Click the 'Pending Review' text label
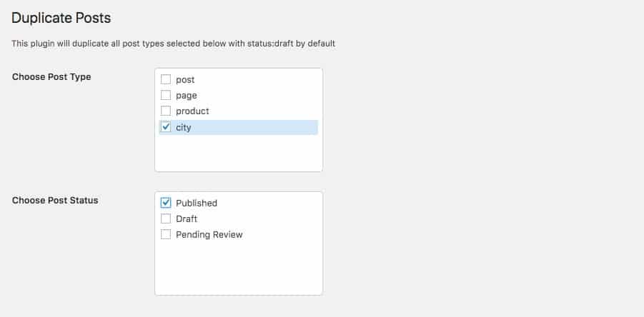 click(x=209, y=235)
